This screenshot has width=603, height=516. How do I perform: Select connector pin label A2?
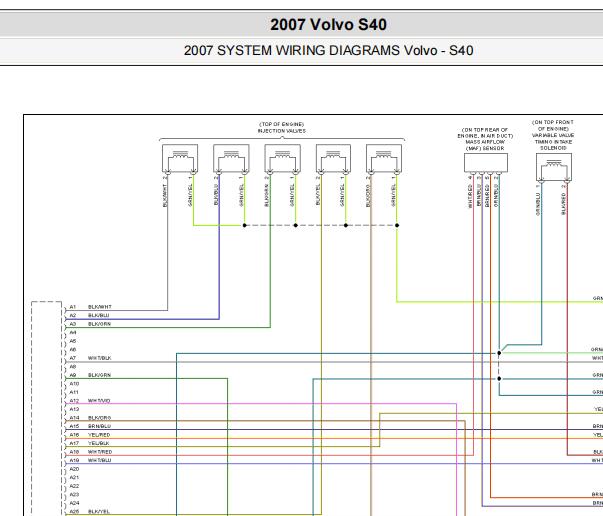pyautogui.click(x=73, y=315)
